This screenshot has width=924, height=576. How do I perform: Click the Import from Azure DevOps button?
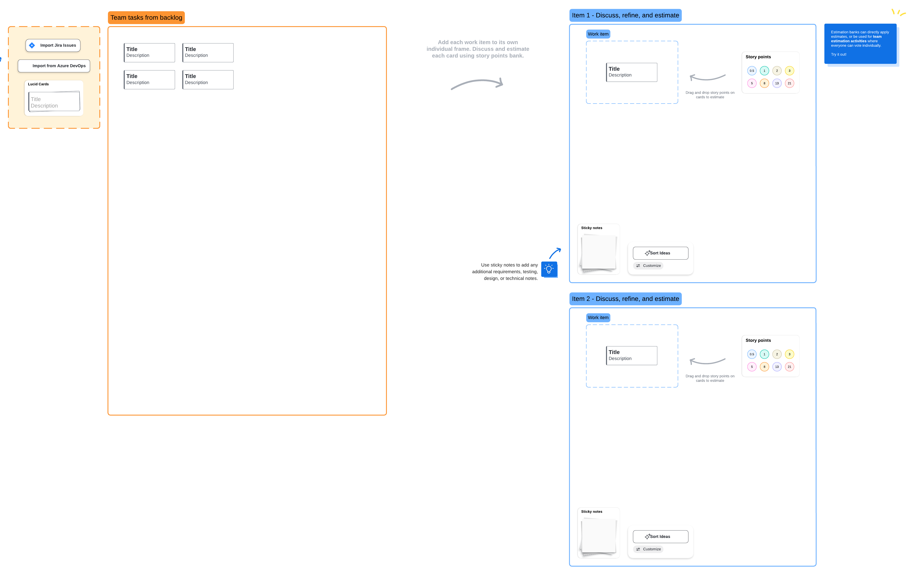click(54, 66)
